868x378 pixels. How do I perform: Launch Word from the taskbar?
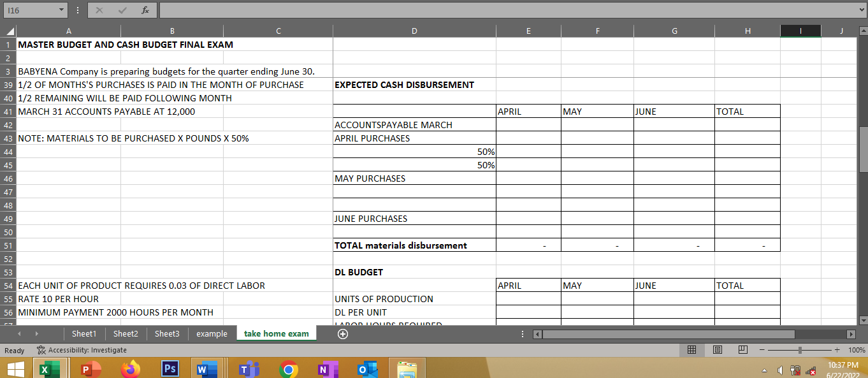(x=206, y=368)
